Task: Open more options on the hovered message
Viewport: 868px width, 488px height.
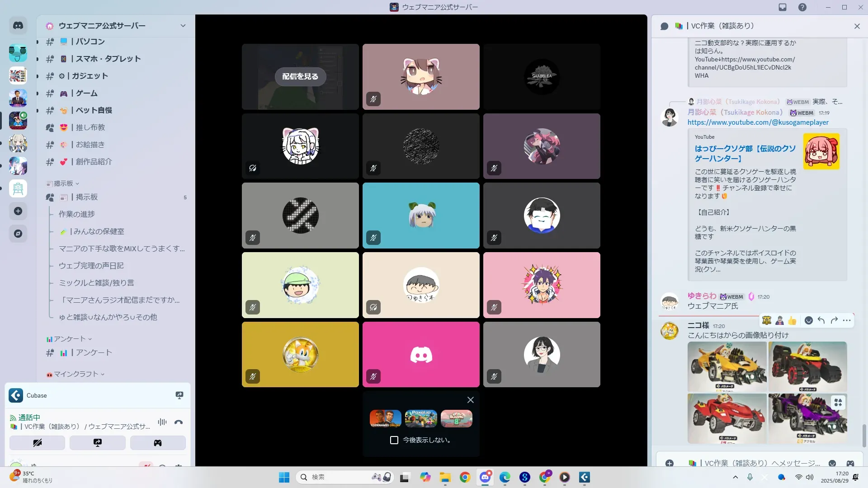Action: click(x=847, y=320)
